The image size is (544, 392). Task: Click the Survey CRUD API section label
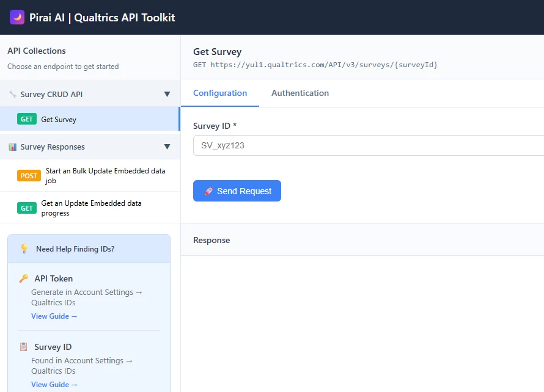[51, 94]
